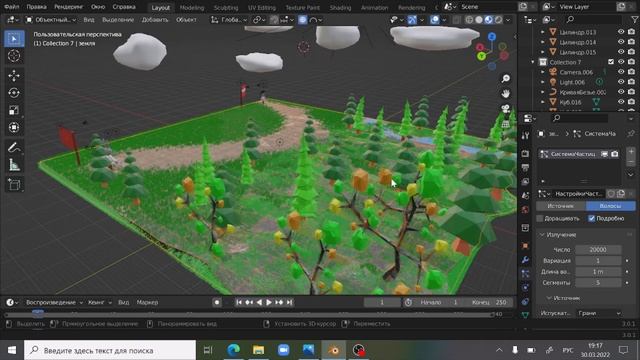This screenshot has height=360, width=640.
Task: Switch to the Modeling workspace tab
Action: point(192,7)
